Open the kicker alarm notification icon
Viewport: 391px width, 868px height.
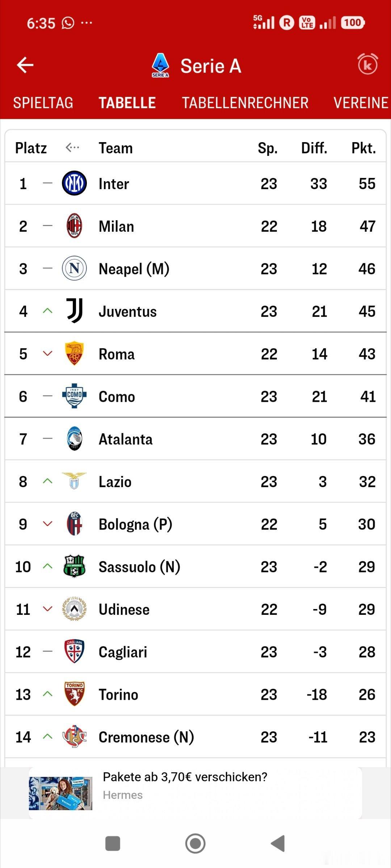pos(367,64)
